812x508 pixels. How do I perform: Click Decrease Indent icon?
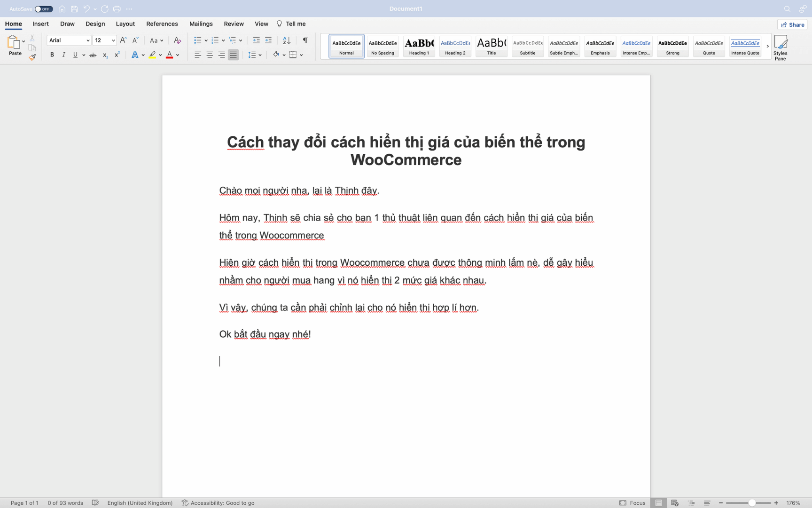coord(256,40)
